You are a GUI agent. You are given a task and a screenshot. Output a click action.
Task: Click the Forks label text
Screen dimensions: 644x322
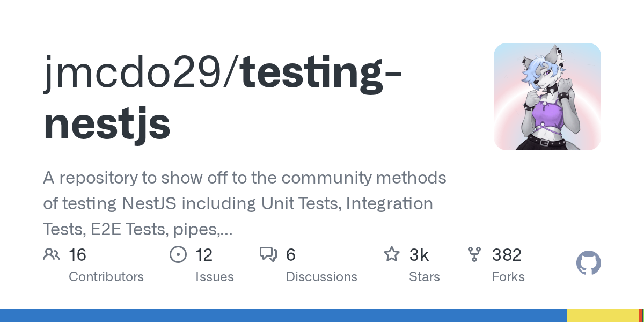point(508,277)
